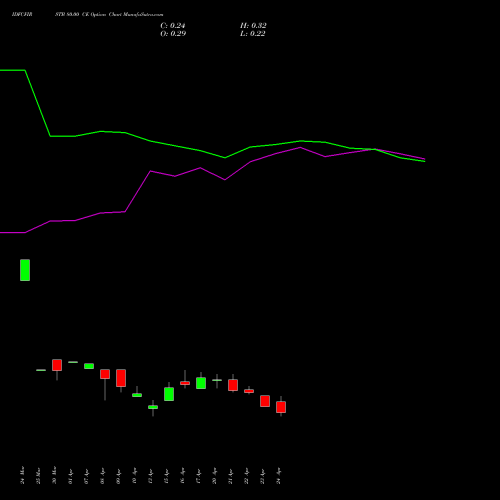Select the green candle for 10 Apr
This screenshot has height=500, width=500.
point(137,395)
